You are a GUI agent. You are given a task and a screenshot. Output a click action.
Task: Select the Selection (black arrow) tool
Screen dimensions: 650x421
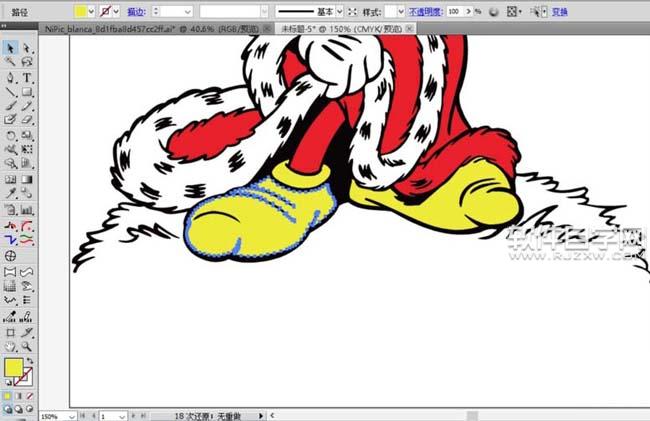[x=10, y=48]
